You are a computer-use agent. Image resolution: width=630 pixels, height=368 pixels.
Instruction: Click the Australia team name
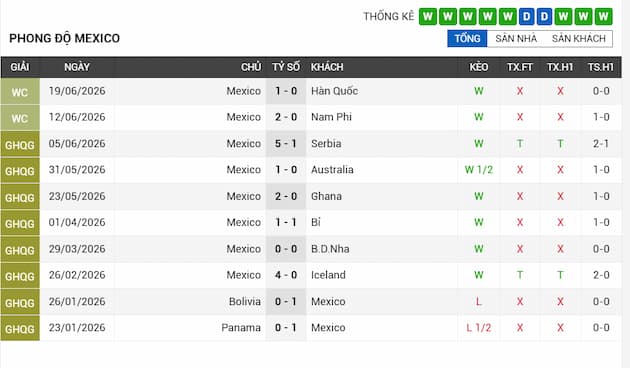coord(332,170)
